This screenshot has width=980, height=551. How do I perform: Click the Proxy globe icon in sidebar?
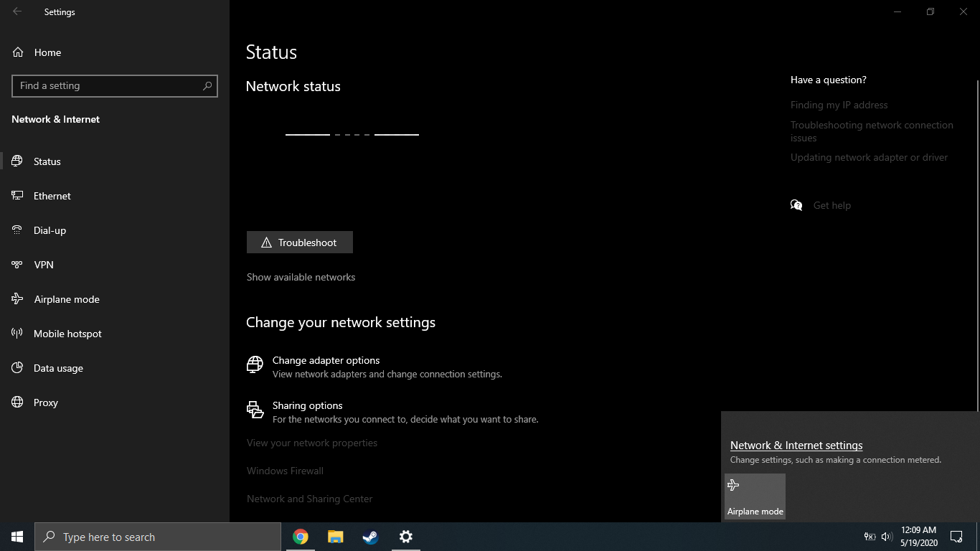point(18,402)
